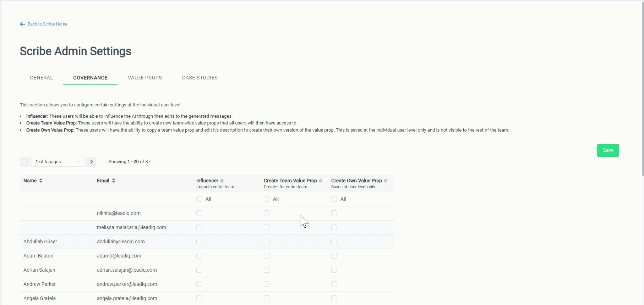Image resolution: width=644 pixels, height=305 pixels.
Task: Check the All checkbox under Influencer
Action: [199, 199]
